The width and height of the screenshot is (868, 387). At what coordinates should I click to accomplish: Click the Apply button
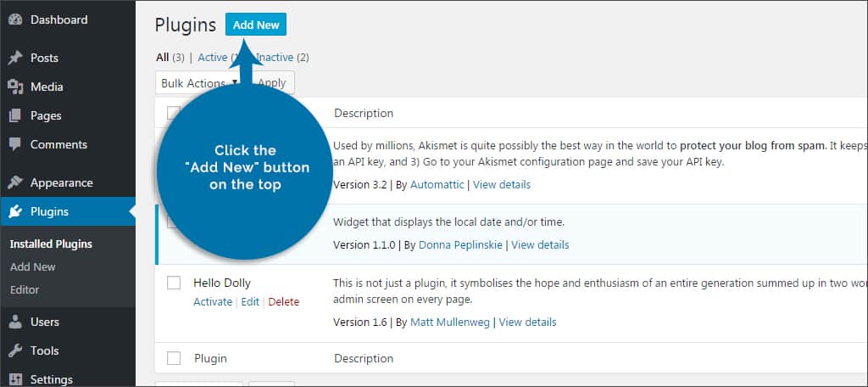(272, 83)
